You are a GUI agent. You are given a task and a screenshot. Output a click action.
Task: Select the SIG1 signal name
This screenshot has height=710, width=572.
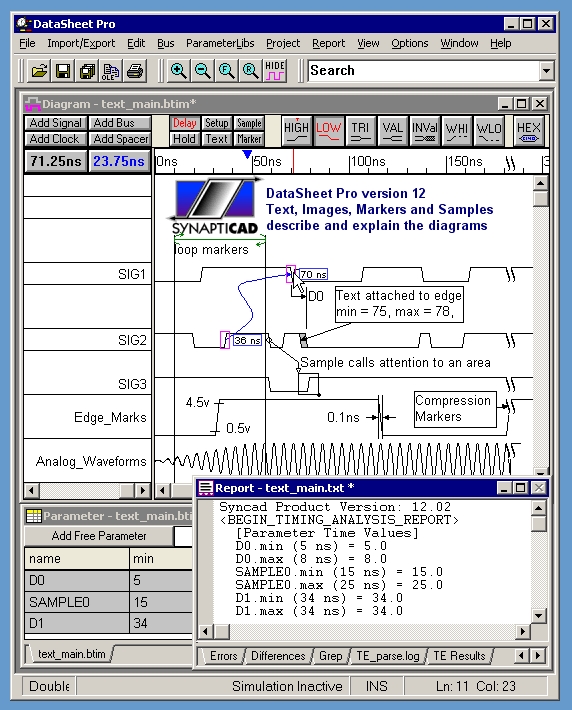(x=132, y=274)
